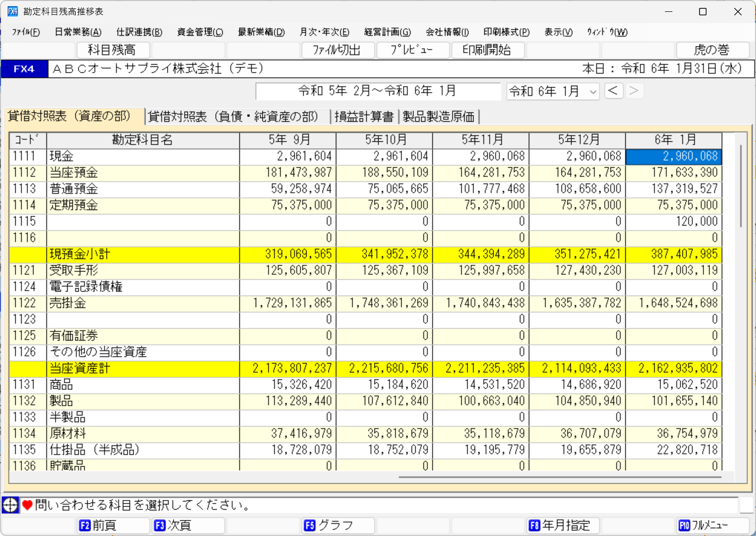Viewport: 756px width, 536px height.
Task: Open the 月次・年次 menu
Action: pyautogui.click(x=324, y=32)
